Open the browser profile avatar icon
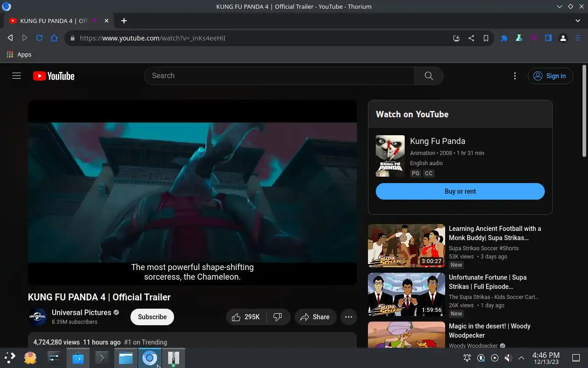This screenshot has height=368, width=588. coord(563,38)
